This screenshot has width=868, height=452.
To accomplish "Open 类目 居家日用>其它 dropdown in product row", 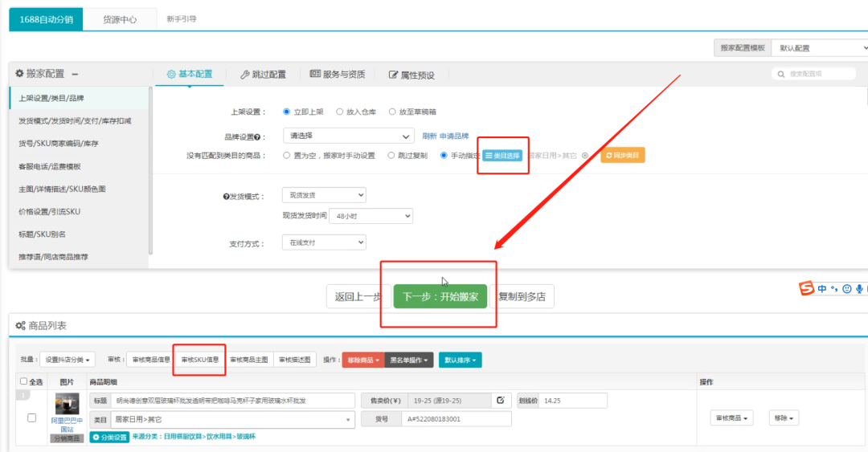I will (x=232, y=419).
